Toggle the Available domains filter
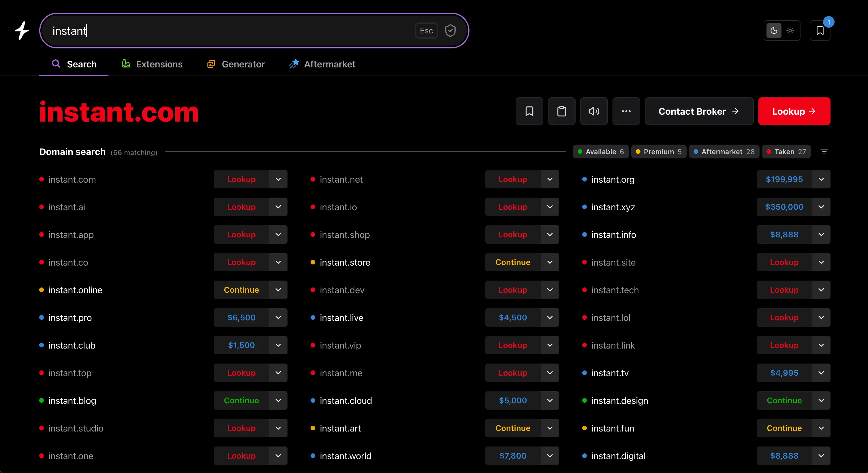The image size is (868, 473). click(x=600, y=152)
